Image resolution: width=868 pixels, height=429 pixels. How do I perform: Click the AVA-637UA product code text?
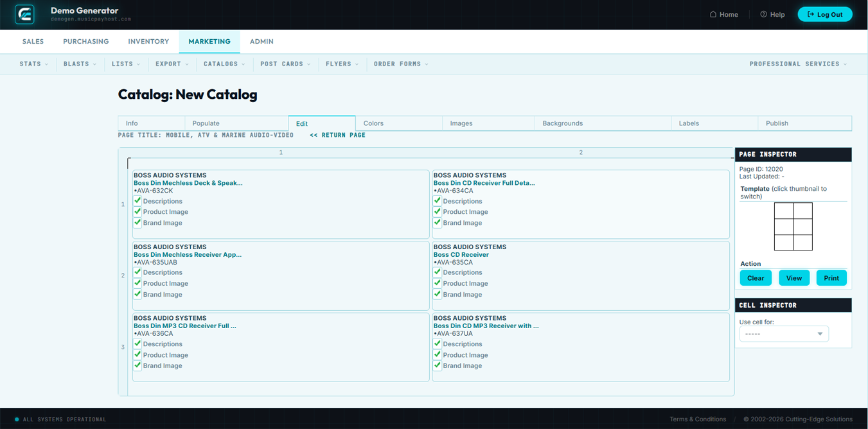point(453,334)
